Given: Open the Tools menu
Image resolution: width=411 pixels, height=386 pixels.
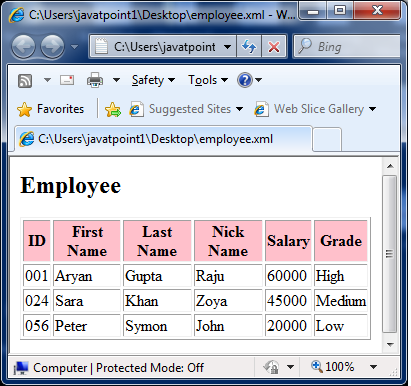Looking at the screenshot, I should (x=208, y=80).
